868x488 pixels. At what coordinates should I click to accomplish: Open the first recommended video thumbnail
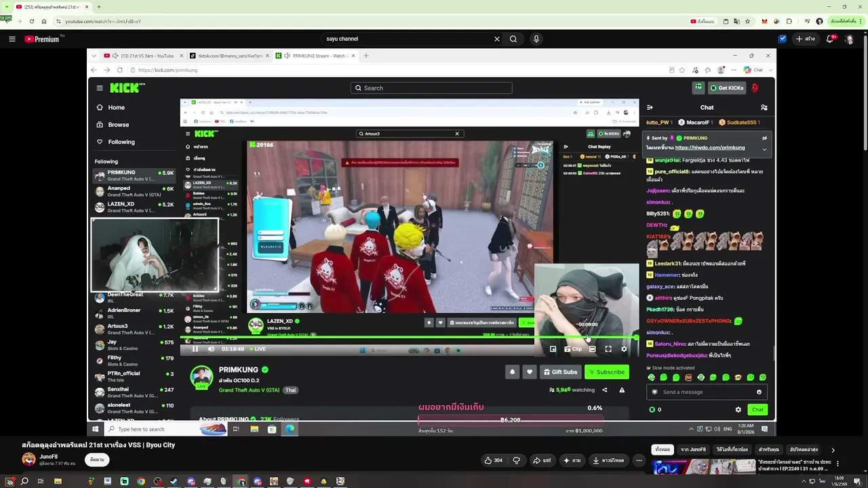[703, 467]
